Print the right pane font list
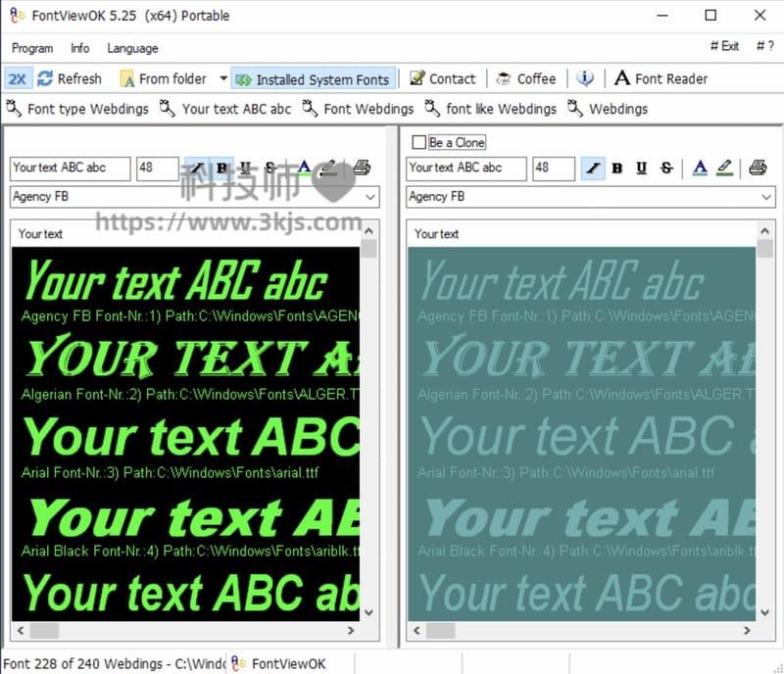Viewport: 784px width, 674px height. pyautogui.click(x=758, y=168)
